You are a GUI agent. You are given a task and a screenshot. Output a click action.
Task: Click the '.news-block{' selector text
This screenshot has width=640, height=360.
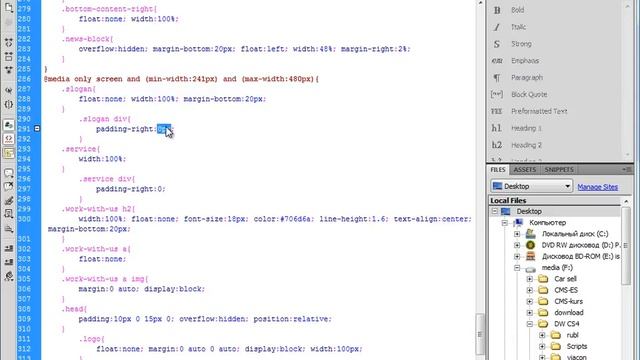tap(87, 39)
